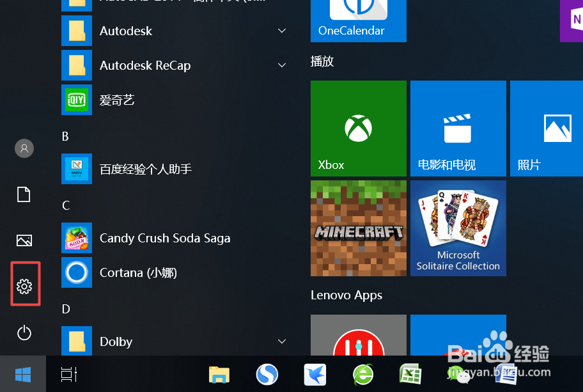Expand the Autodesk ReCap folder chevron
This screenshot has height=392, width=583.
click(x=282, y=65)
